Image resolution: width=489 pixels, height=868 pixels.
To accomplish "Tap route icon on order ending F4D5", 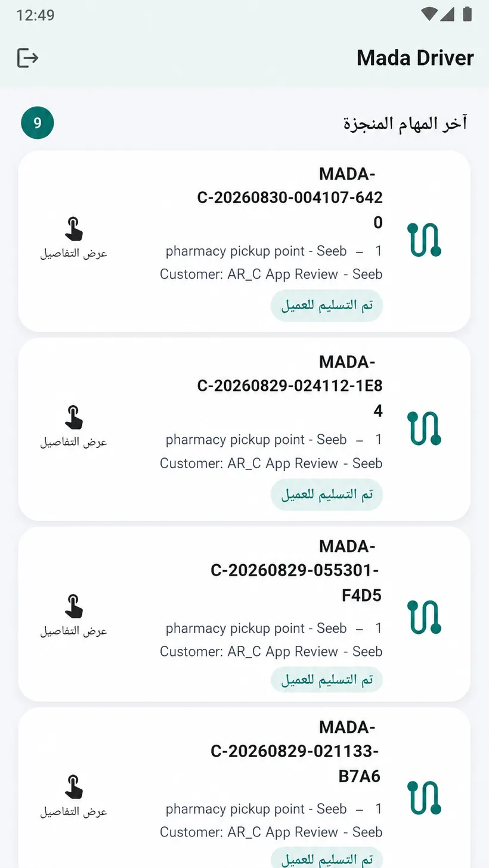I will point(424,617).
